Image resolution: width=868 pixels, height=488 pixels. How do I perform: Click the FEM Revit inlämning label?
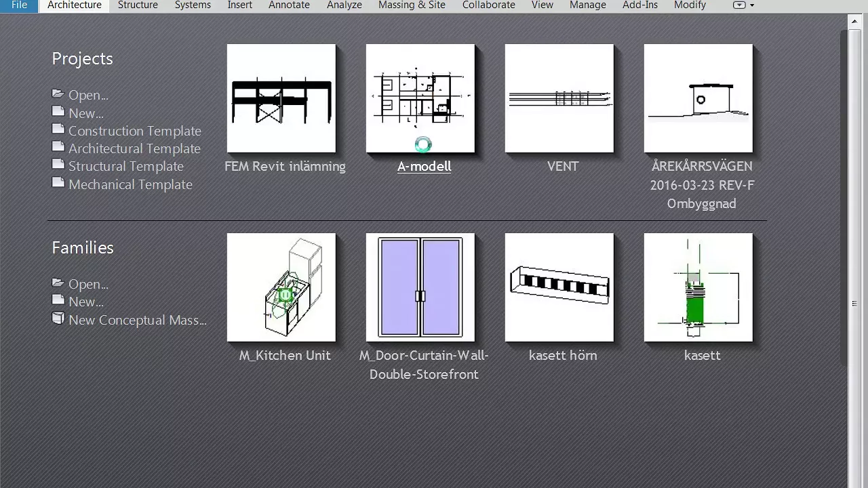[x=285, y=166]
